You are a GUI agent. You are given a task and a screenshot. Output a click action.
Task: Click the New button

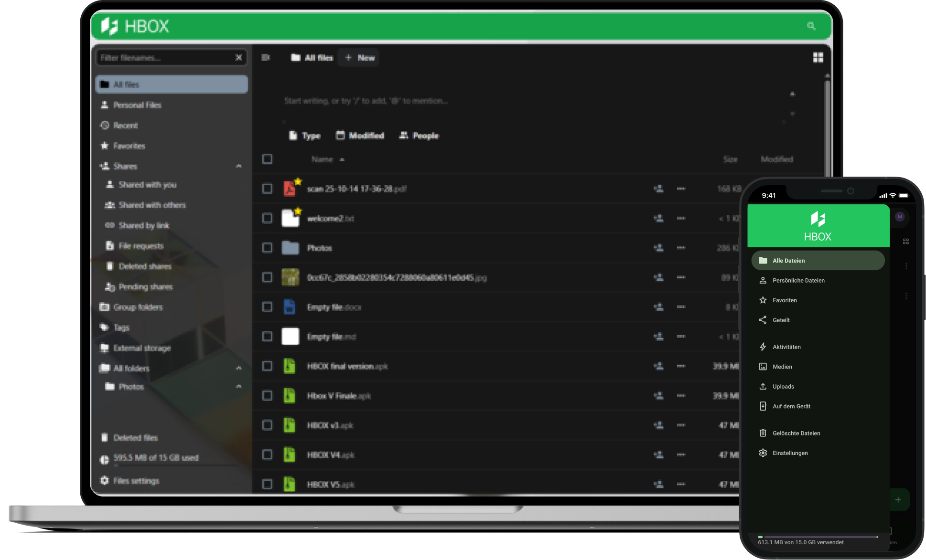(x=359, y=58)
